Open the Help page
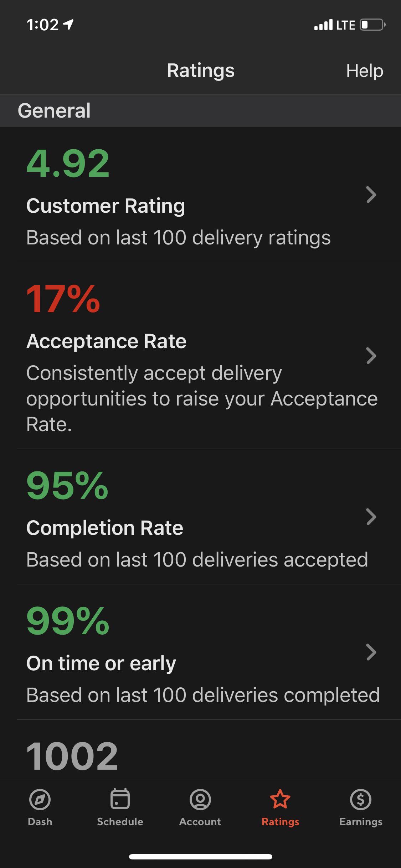The height and width of the screenshot is (868, 401). click(365, 70)
